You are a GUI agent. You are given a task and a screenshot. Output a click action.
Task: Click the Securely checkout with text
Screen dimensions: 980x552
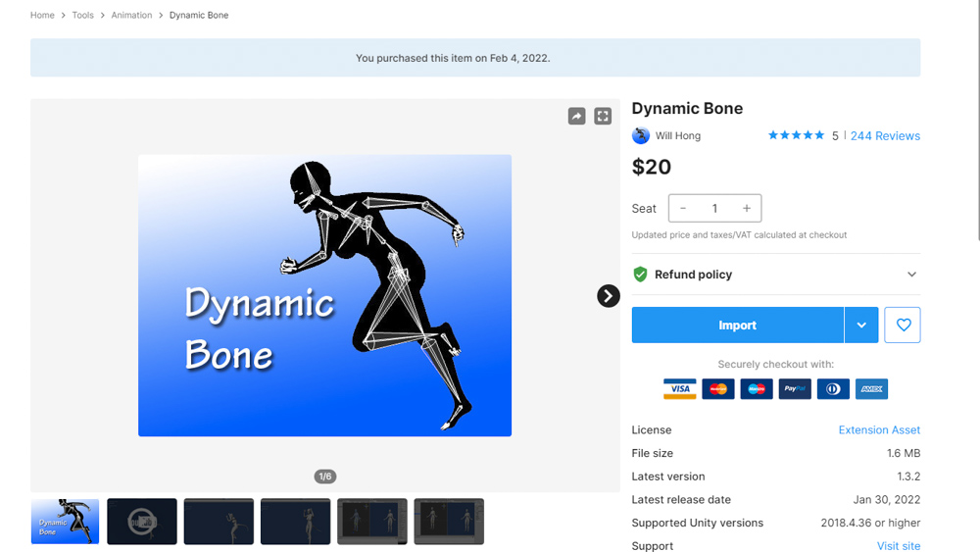pos(775,364)
